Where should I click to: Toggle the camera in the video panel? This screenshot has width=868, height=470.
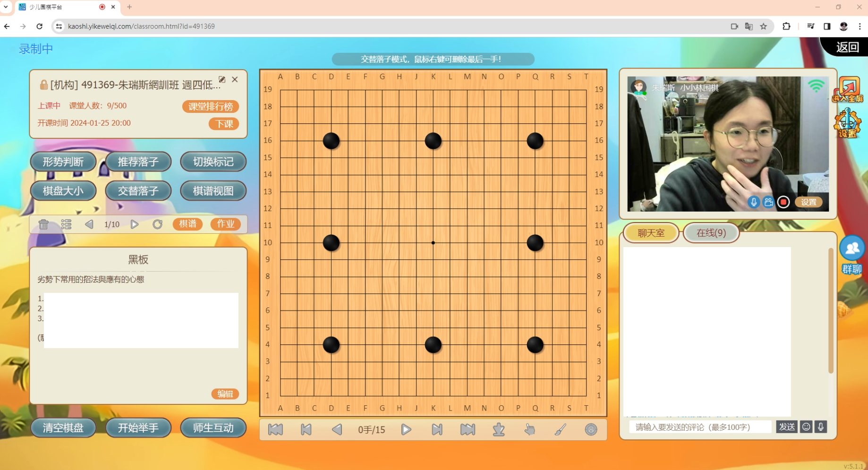768,202
